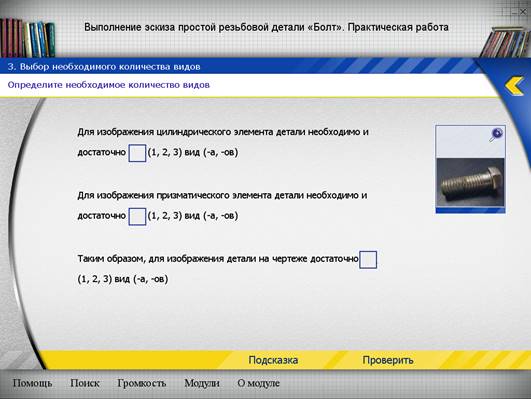The width and height of the screenshot is (531, 399).
Task: Click the Проверить check button
Action: (x=388, y=360)
